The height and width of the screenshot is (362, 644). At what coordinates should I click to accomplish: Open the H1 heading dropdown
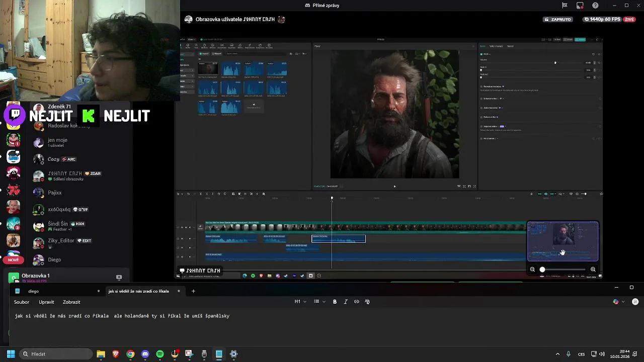(300, 302)
